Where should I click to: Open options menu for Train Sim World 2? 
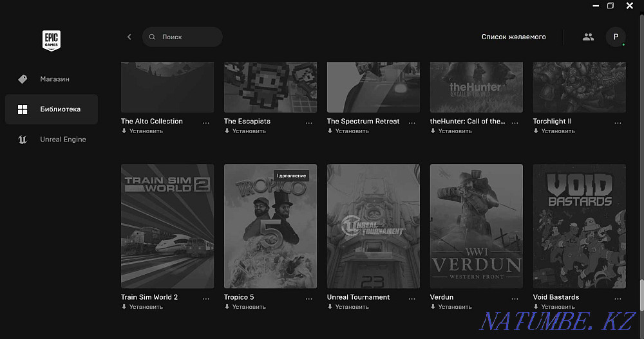[206, 298]
